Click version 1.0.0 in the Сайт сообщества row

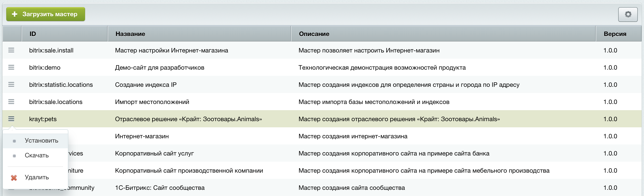[610, 188]
